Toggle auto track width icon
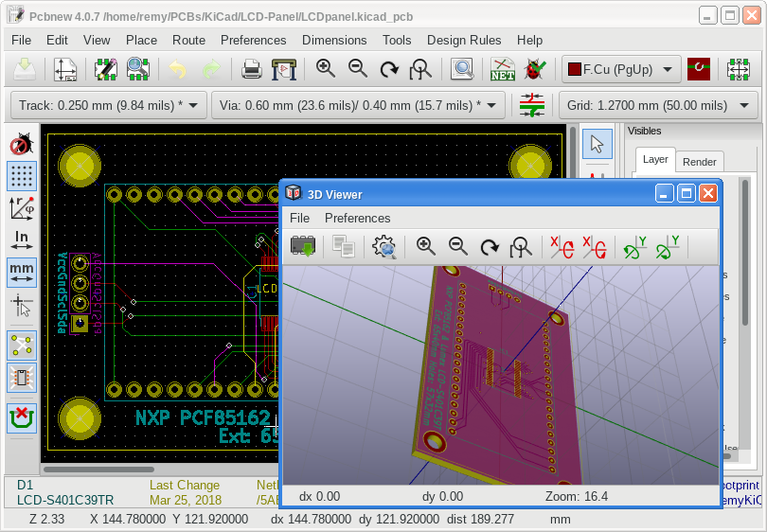Screen dimensions: 767x532 [532, 105]
